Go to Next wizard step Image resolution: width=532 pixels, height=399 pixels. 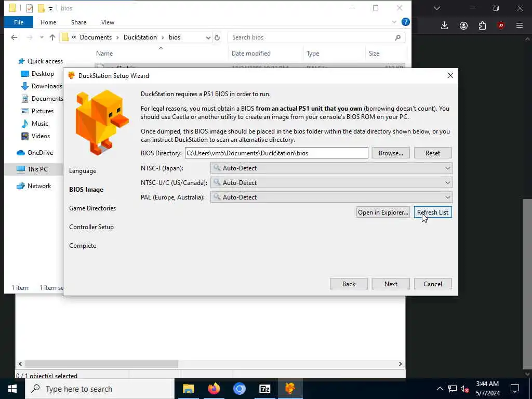click(x=391, y=284)
